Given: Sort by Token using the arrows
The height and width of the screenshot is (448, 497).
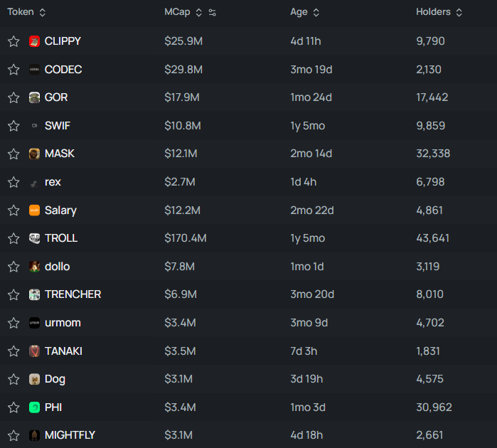Looking at the screenshot, I should click(x=42, y=12).
